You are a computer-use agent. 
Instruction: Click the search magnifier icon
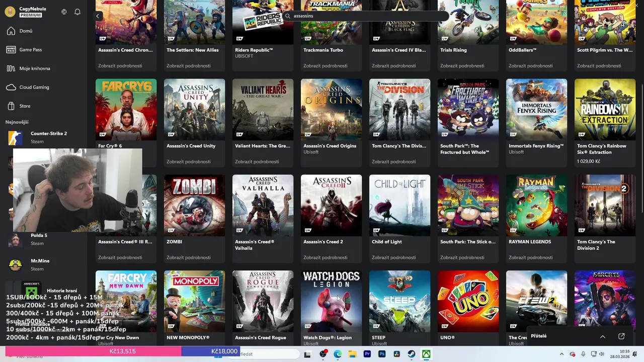click(x=288, y=16)
